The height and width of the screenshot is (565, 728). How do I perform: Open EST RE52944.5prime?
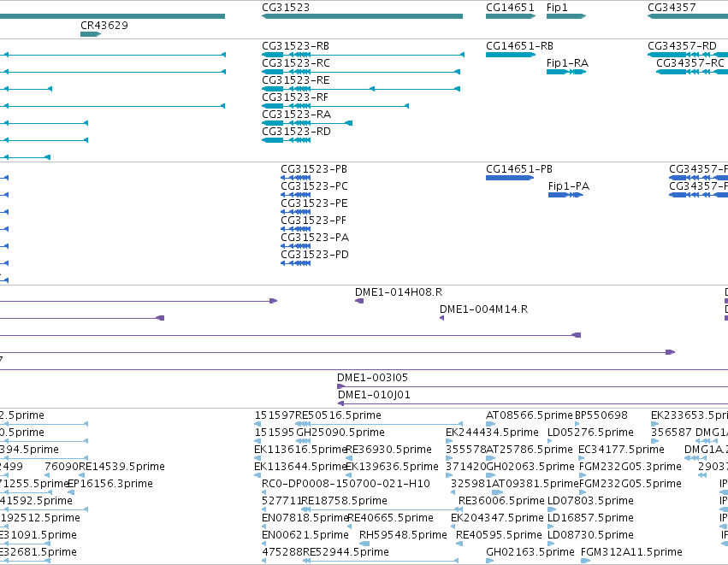(381, 561)
